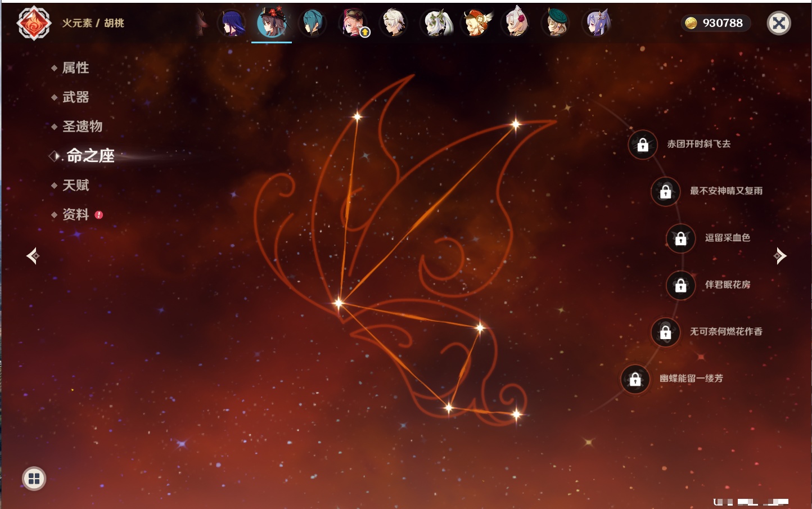Close the character screen with X
Viewport: 812px width, 509px height.
tap(779, 23)
